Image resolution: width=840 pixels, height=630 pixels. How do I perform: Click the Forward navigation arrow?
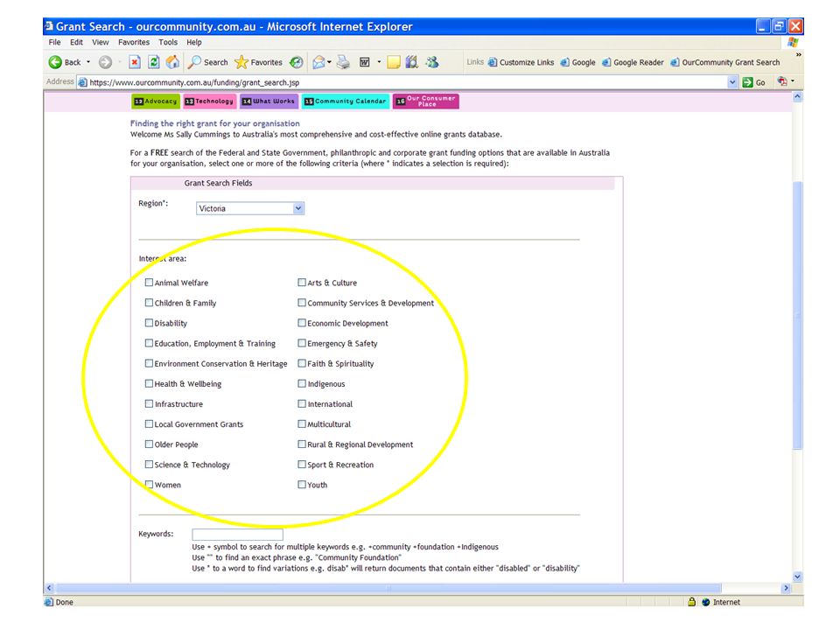tap(105, 62)
